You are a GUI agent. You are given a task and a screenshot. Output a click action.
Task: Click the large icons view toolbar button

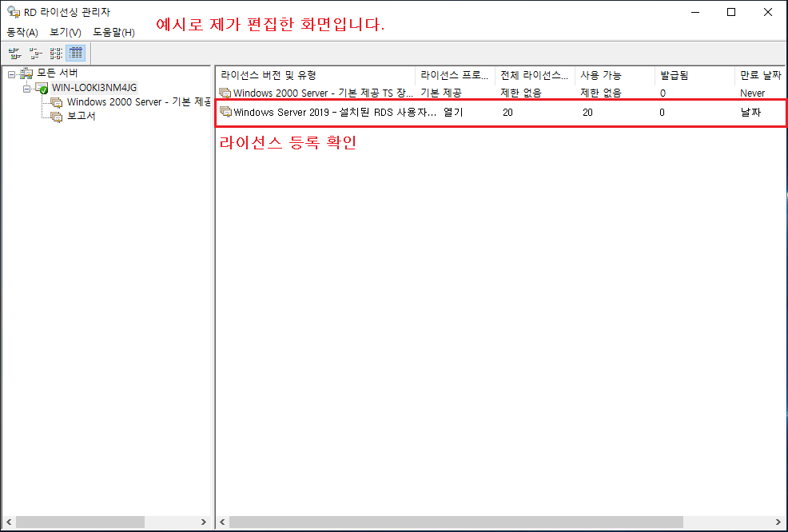pos(14,54)
